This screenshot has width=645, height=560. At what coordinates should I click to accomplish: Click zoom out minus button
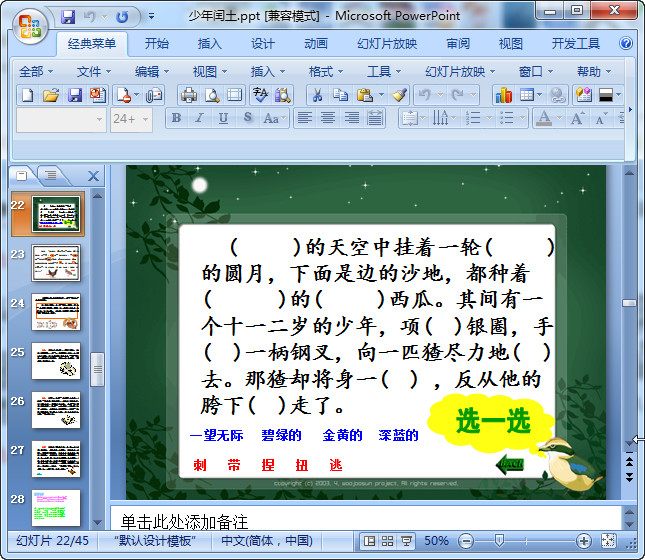pos(466,541)
